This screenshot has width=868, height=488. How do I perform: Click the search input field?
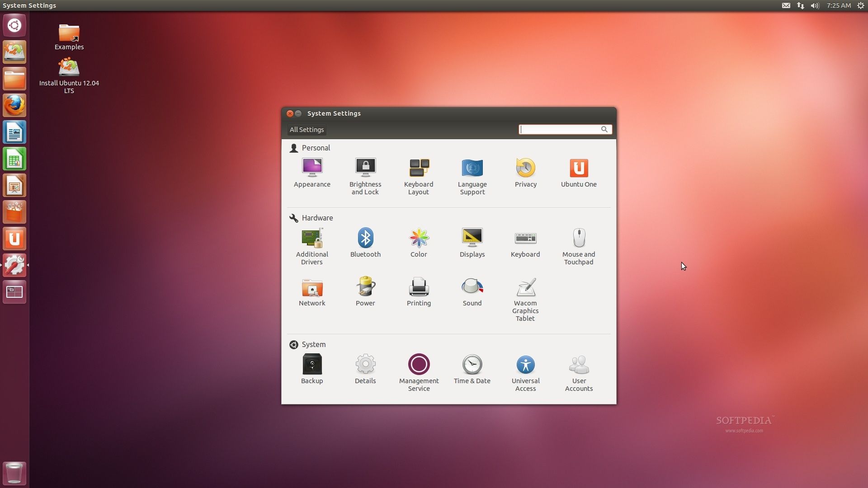coord(562,129)
